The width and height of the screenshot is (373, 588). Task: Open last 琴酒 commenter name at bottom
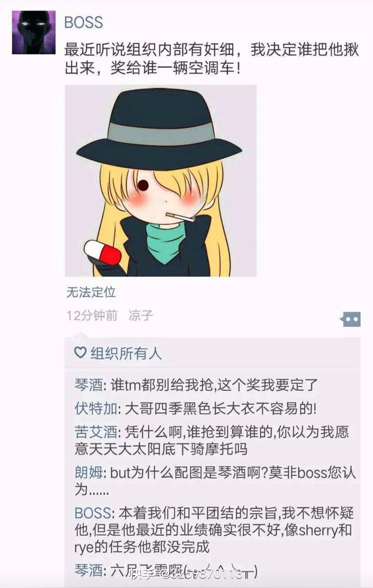tap(89, 571)
